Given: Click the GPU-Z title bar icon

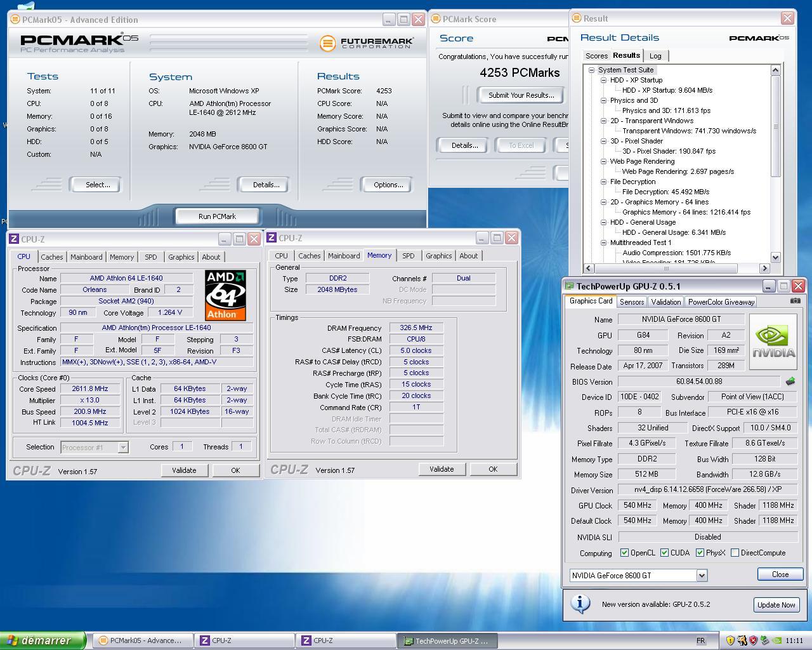Looking at the screenshot, I should (570, 286).
